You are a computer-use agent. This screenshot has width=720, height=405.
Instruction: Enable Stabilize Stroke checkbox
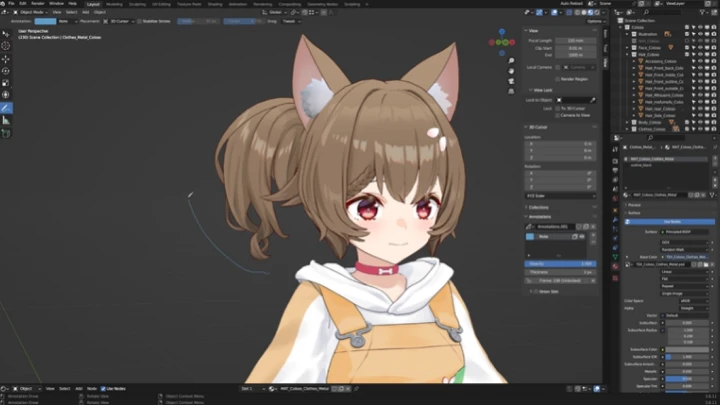click(139, 21)
